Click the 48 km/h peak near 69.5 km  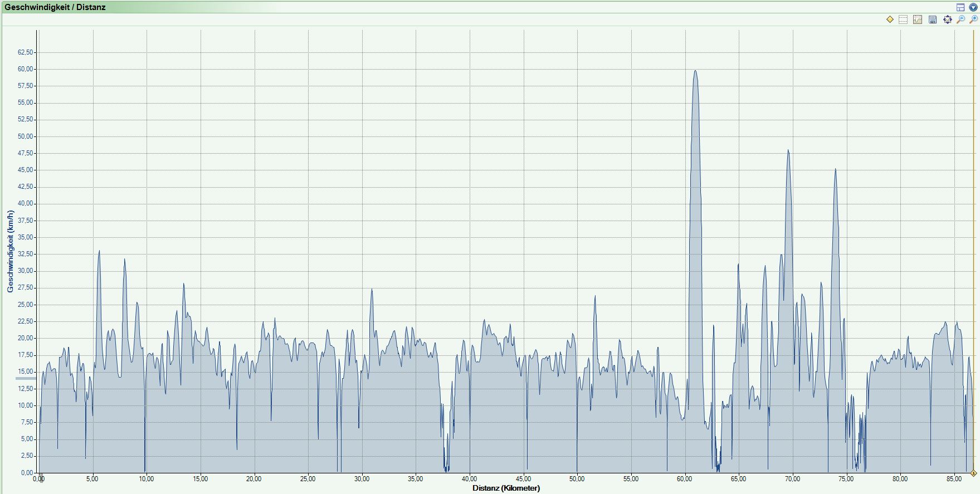click(788, 151)
